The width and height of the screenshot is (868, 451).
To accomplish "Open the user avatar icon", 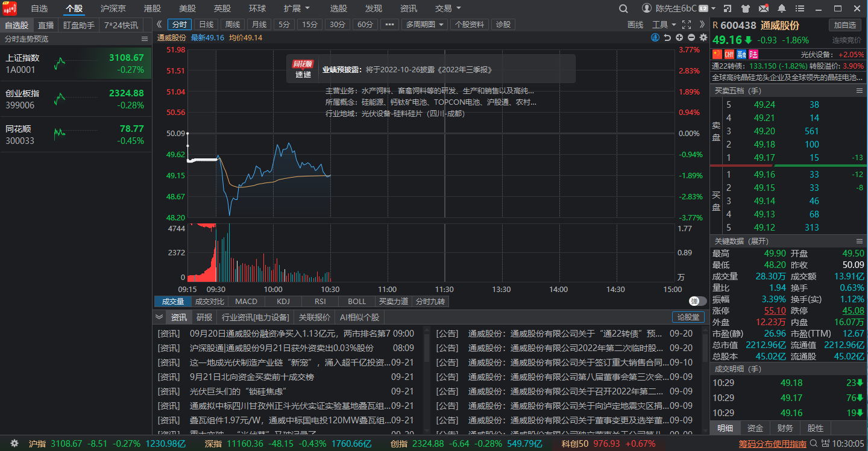I will (647, 8).
